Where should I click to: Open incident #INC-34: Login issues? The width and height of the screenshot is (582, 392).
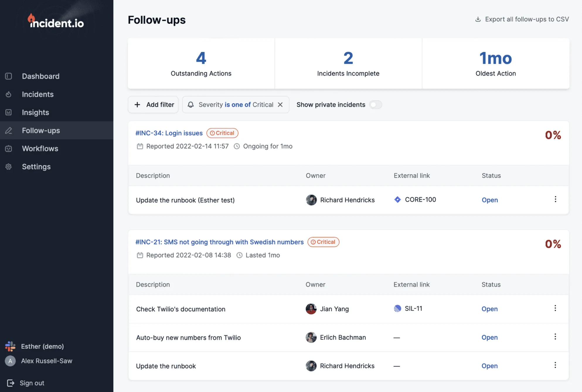point(169,133)
